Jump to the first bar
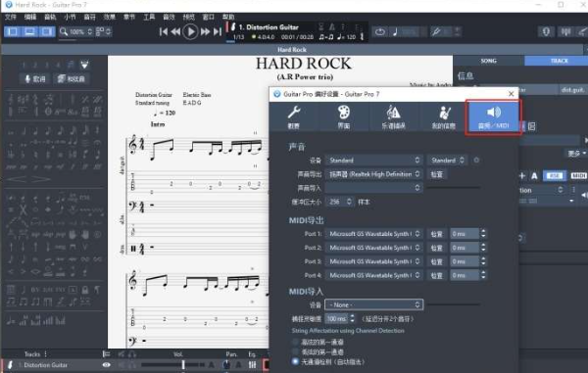588x373 pixels. [164, 32]
